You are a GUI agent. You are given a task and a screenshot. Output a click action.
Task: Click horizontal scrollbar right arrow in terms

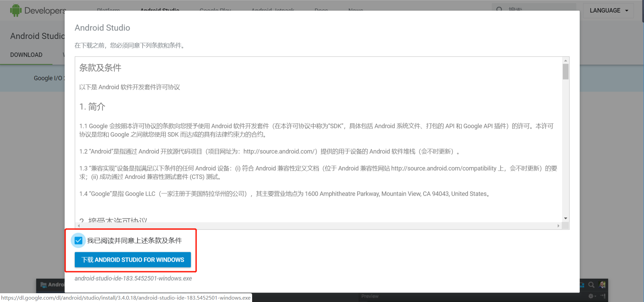558,226
